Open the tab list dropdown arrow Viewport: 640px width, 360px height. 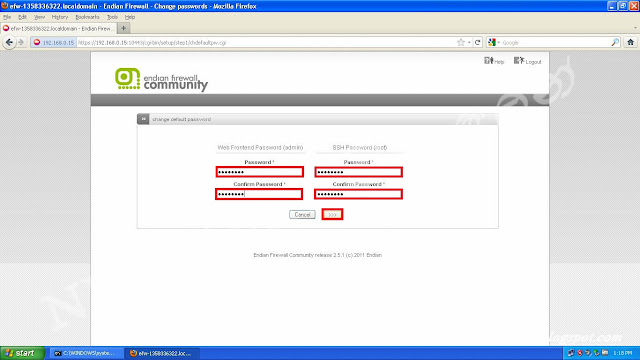click(x=635, y=28)
